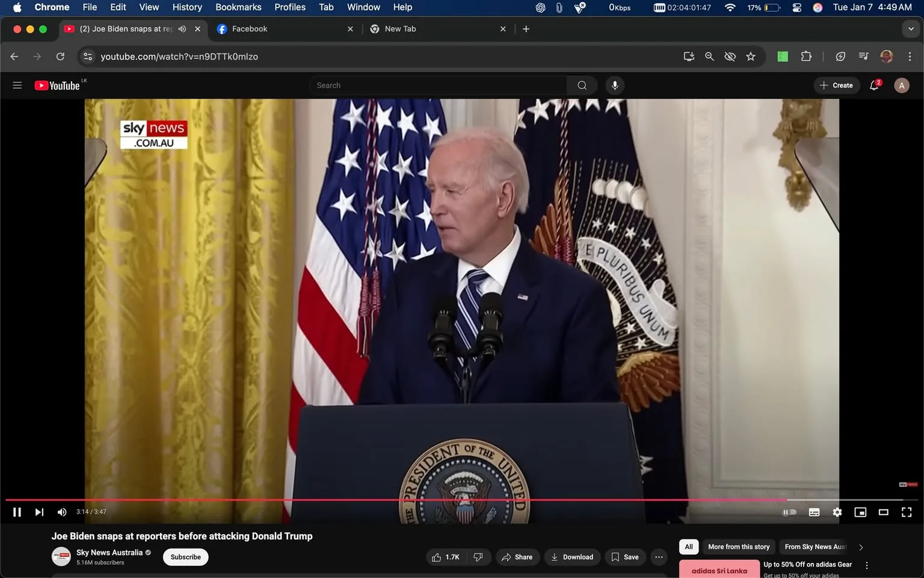This screenshot has width=924, height=578.
Task: Open the miniplayer
Action: point(860,512)
